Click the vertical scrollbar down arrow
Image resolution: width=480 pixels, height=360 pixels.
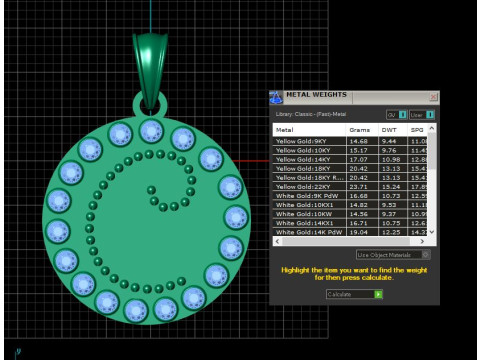point(432,232)
